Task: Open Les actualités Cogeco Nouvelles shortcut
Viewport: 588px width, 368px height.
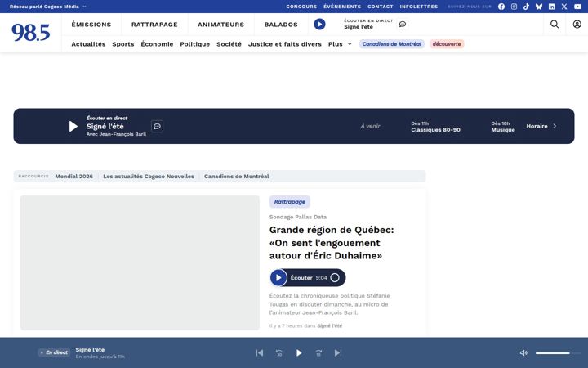Action: pos(149,176)
